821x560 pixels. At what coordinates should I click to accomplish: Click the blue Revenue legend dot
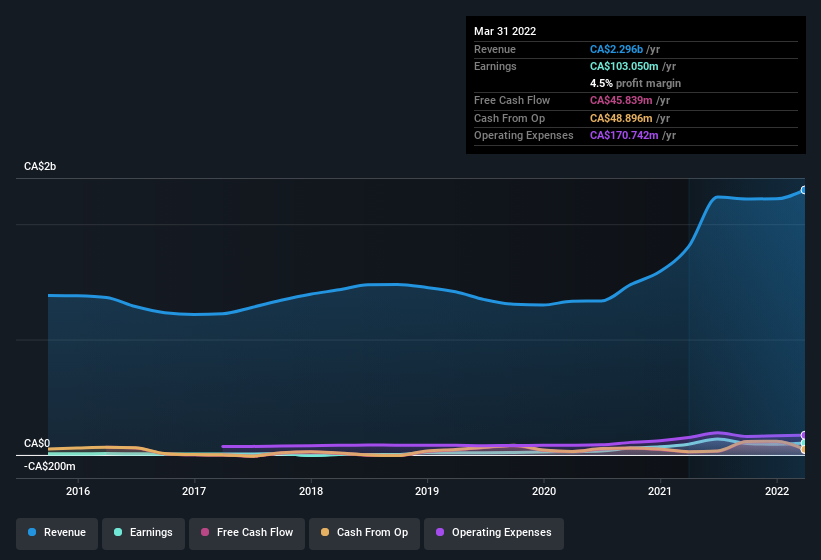[32, 532]
